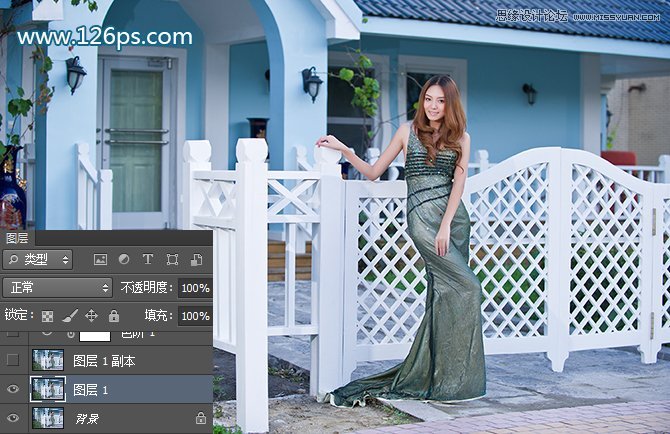Lock image pixels brush icon

[69, 316]
